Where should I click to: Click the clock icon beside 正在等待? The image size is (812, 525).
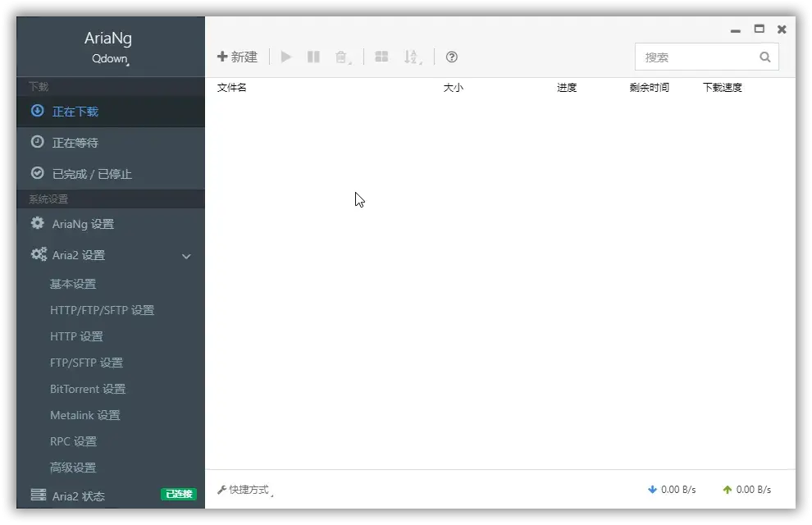point(37,141)
